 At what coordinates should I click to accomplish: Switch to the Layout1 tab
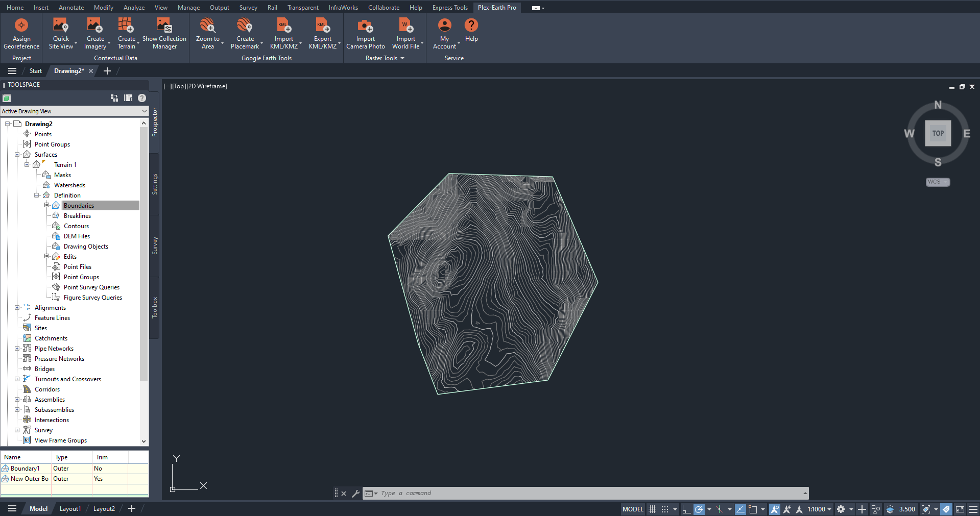(70, 509)
